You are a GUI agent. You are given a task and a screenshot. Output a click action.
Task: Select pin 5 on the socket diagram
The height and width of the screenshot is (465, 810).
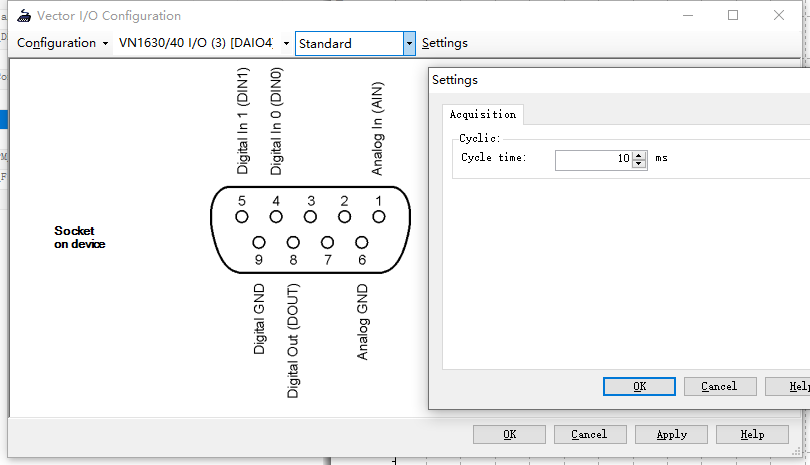[242, 217]
